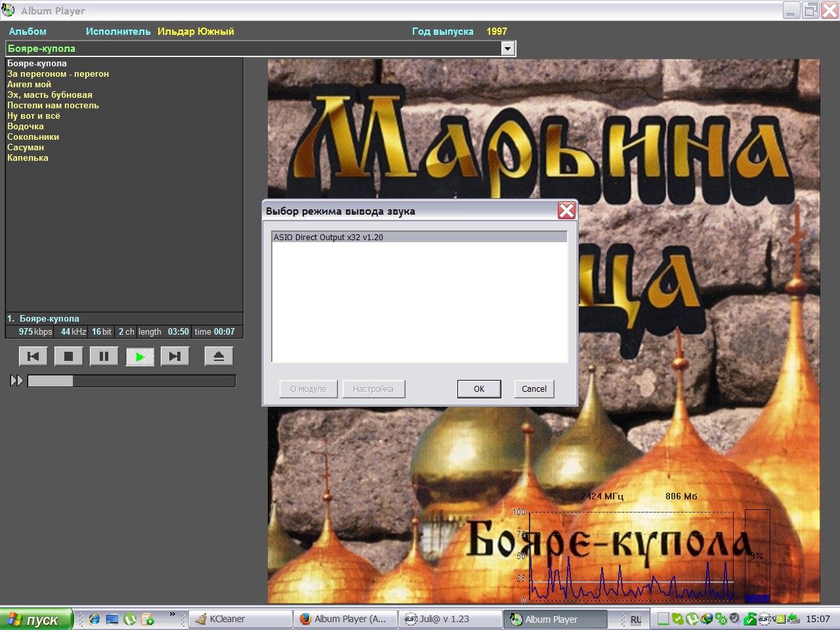Click the release year 1997

click(497, 31)
